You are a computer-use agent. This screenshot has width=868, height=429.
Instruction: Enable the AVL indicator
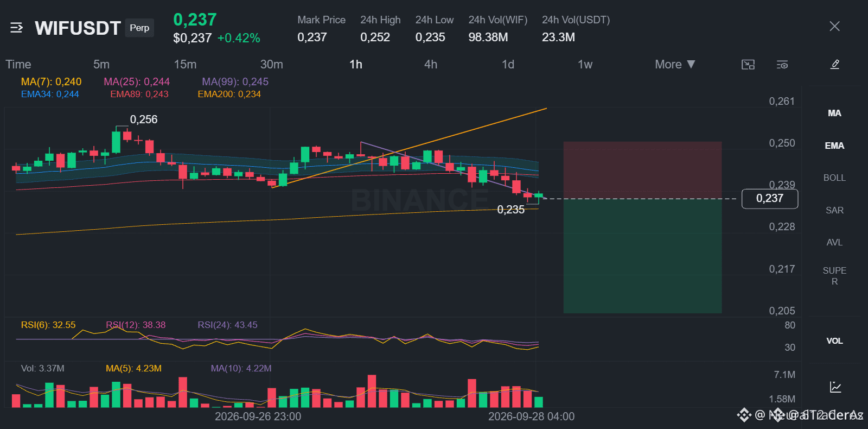[x=834, y=242]
